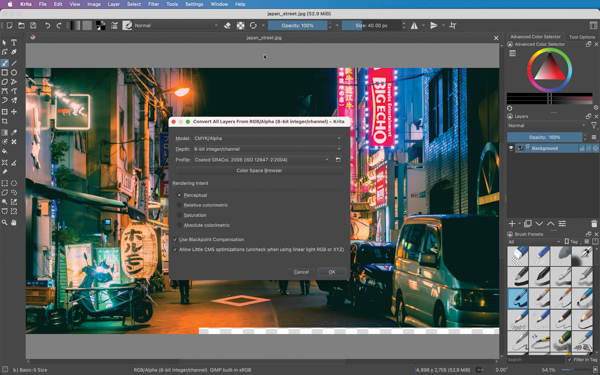This screenshot has height=375, width=600.
Task: Select the Zoom tool in toolbox
Action: (x=5, y=222)
